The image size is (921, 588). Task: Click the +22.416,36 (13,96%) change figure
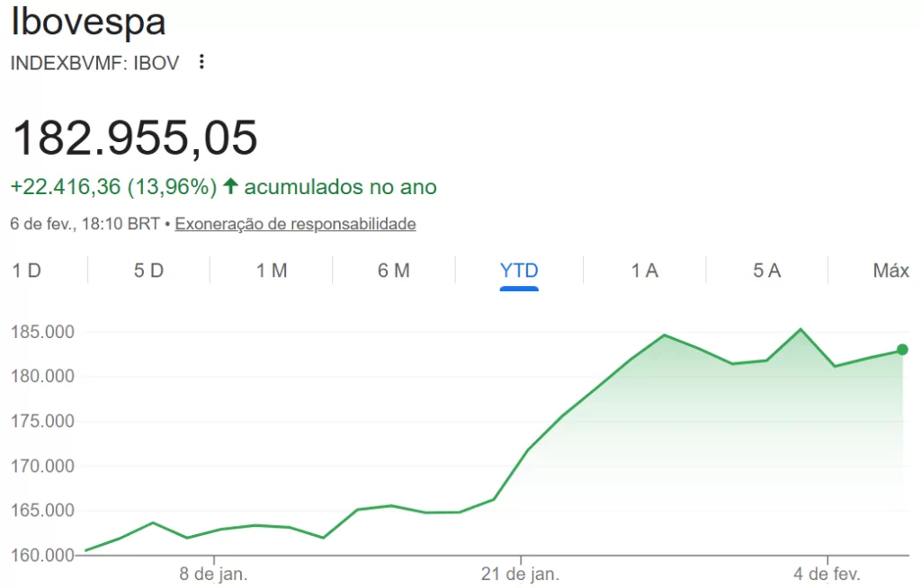[113, 187]
